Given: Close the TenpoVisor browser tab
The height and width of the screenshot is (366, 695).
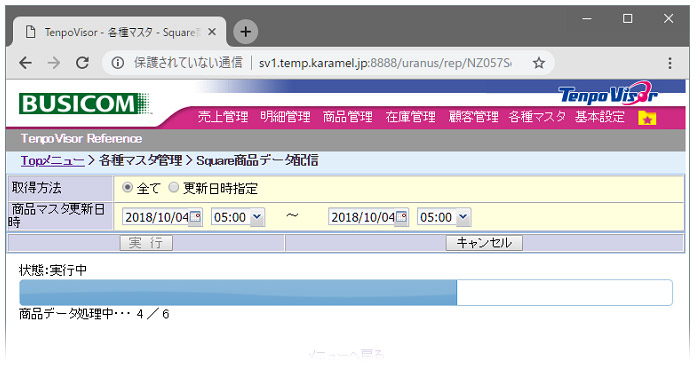Looking at the screenshot, I should click(212, 32).
